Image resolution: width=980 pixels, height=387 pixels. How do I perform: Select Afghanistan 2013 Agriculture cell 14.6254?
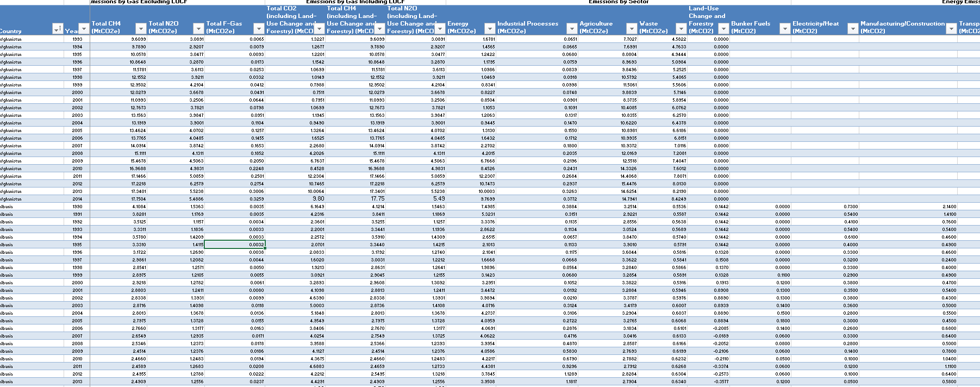(608, 191)
